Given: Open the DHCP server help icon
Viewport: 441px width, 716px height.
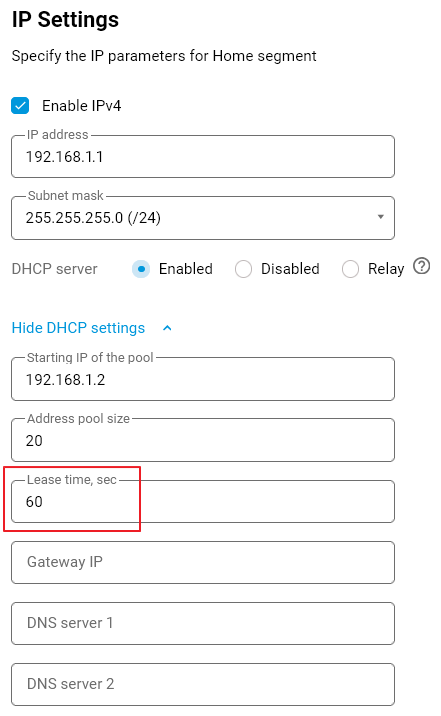Looking at the screenshot, I should tap(421, 266).
